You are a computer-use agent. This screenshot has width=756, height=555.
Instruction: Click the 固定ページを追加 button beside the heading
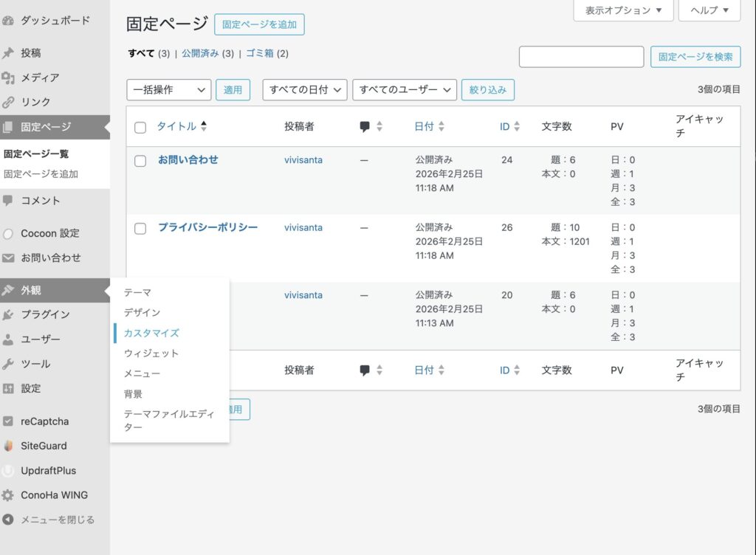coord(259,24)
